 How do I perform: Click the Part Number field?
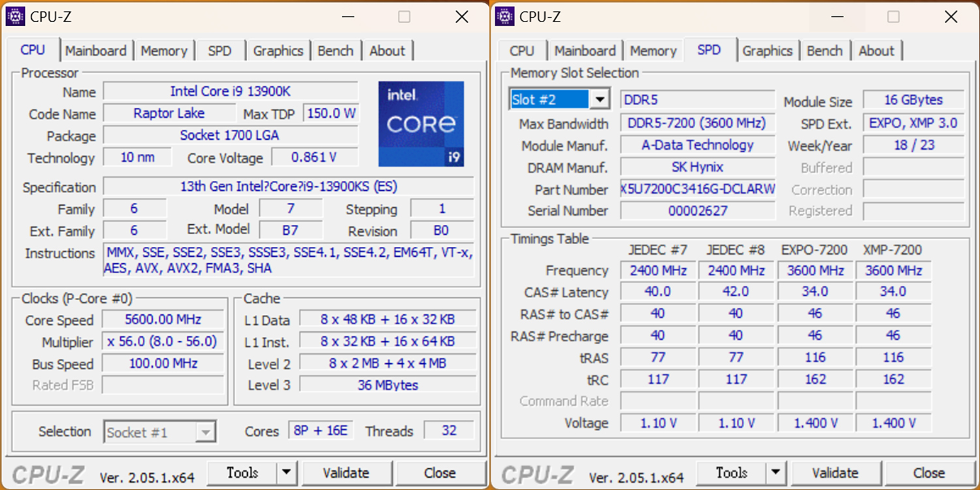[697, 189]
